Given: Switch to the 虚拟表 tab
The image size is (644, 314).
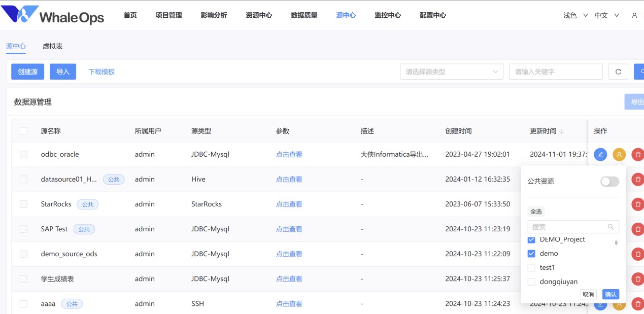Looking at the screenshot, I should click(53, 46).
